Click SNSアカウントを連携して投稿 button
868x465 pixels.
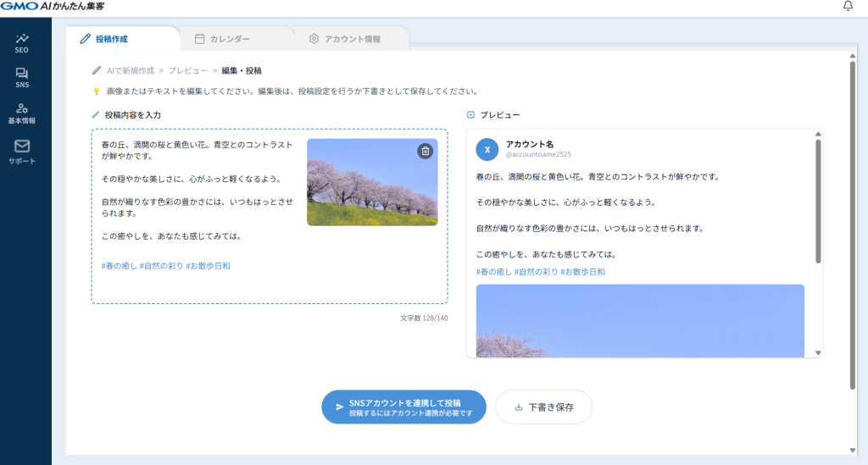pyautogui.click(x=403, y=407)
